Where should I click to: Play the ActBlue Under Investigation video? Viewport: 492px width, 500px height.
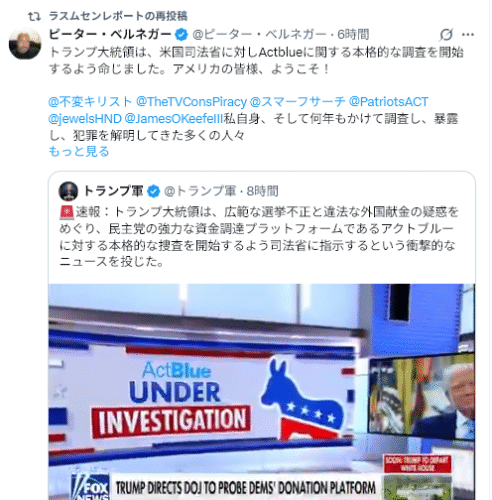pos(262,392)
